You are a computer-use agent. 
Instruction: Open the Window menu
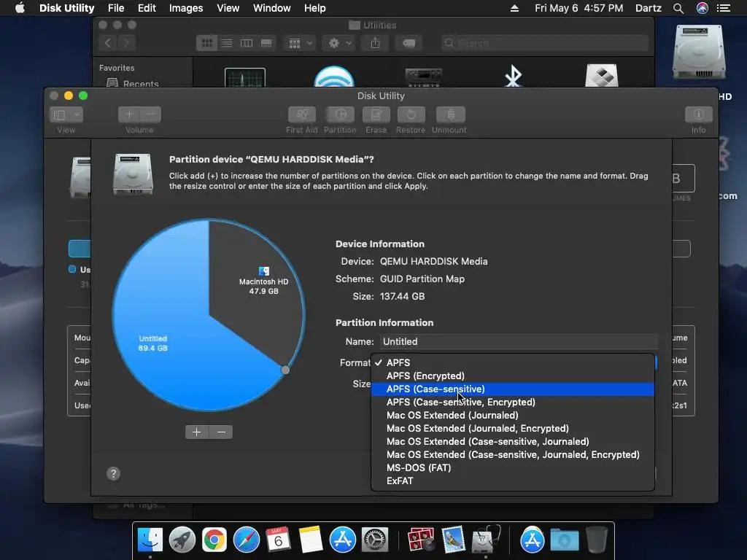[271, 8]
